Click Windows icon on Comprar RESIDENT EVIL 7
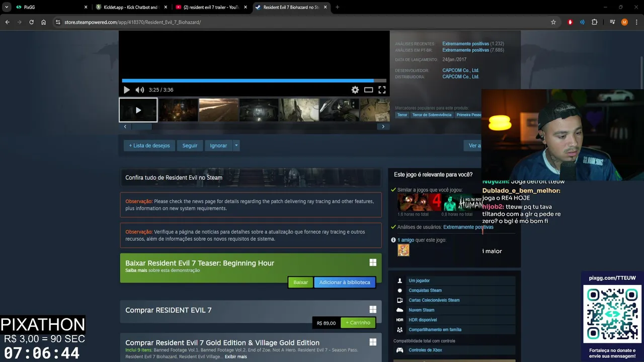Image resolution: width=644 pixels, height=362 pixels. (373, 310)
